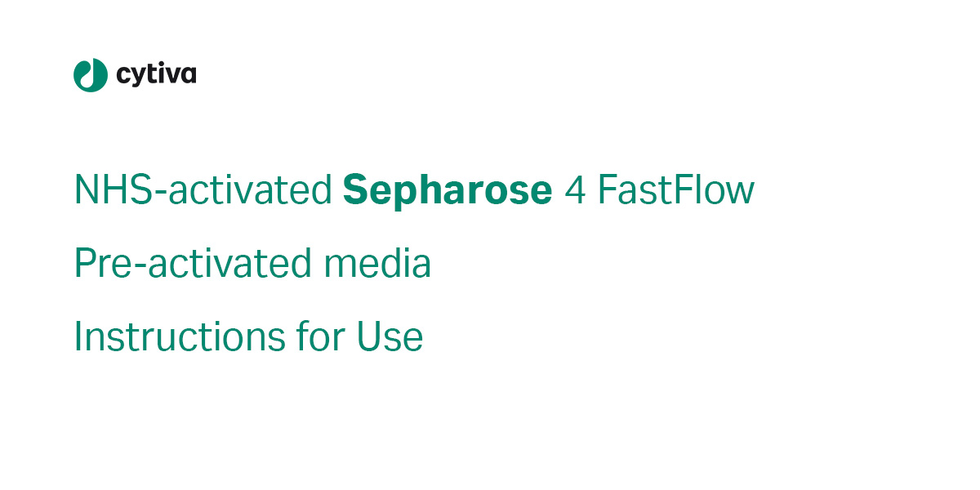
Task: Click the word Instructions
Action: [180, 337]
